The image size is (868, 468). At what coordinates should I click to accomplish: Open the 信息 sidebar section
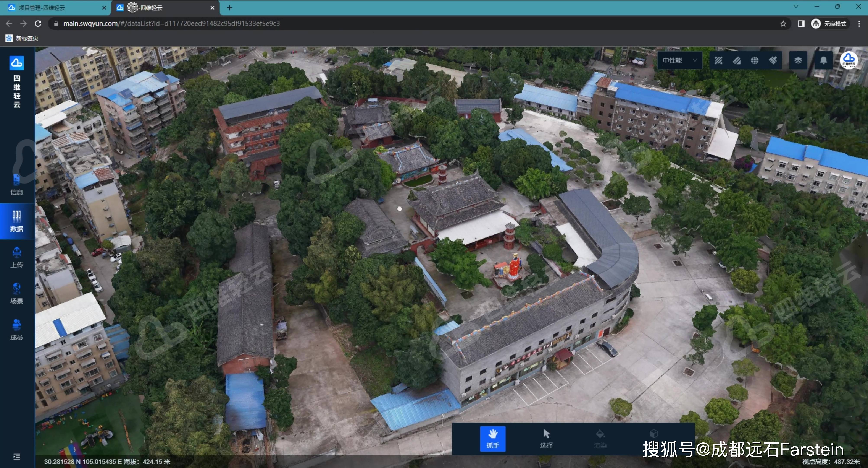(16, 185)
